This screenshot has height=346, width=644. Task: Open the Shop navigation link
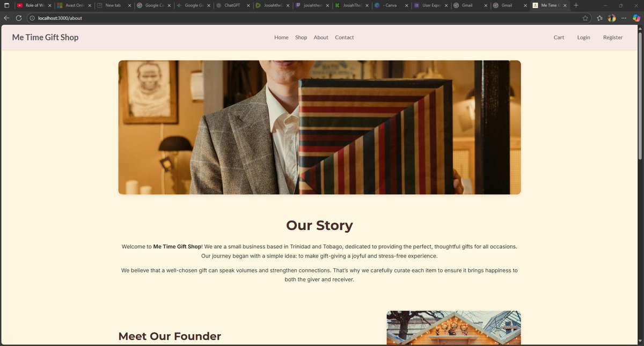pyautogui.click(x=301, y=38)
